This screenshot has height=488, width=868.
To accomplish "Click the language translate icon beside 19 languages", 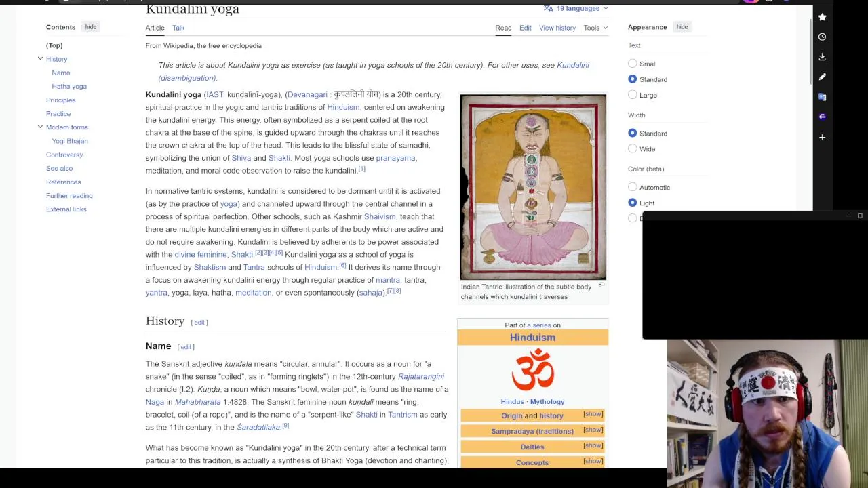I will (x=548, y=8).
